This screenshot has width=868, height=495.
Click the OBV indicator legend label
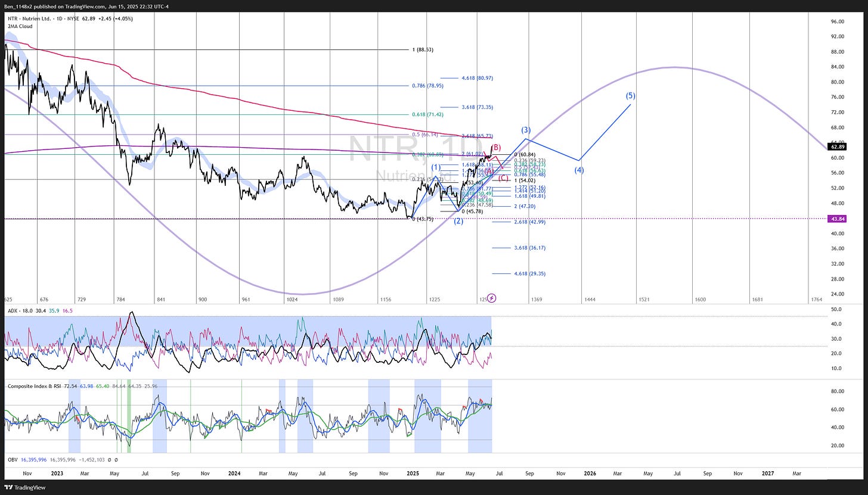(13, 460)
